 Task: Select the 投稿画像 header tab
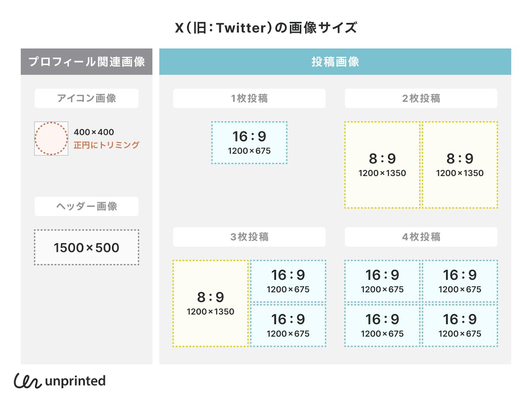click(335, 62)
